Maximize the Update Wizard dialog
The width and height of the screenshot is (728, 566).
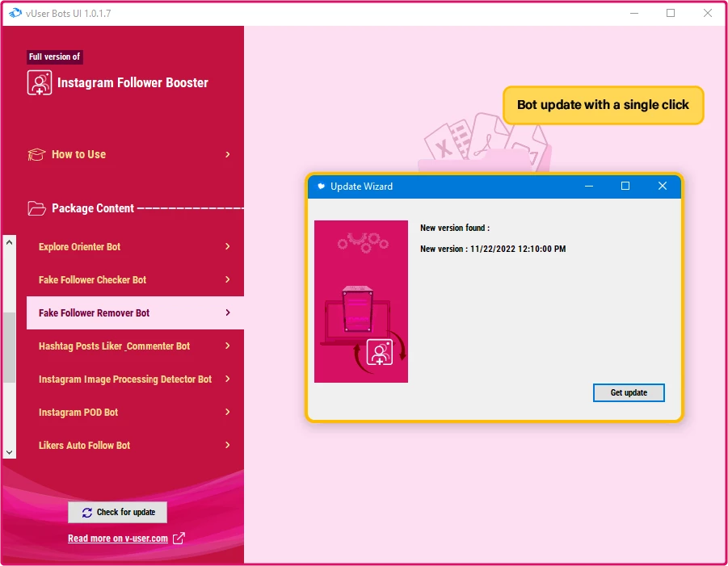[x=625, y=186]
